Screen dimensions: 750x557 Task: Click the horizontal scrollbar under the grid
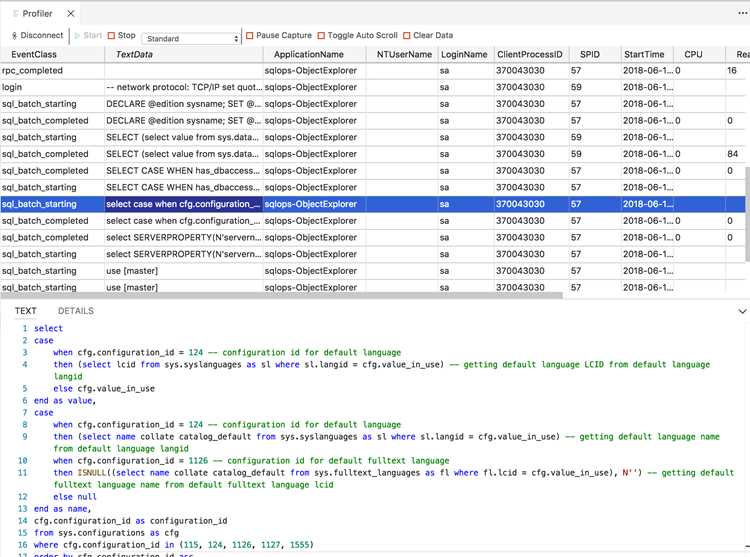pyautogui.click(x=281, y=295)
